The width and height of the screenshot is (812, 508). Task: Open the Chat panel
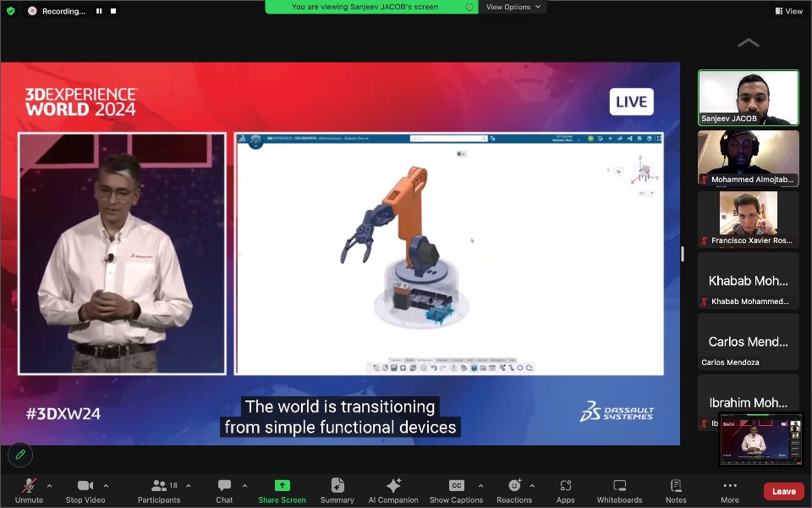click(224, 490)
